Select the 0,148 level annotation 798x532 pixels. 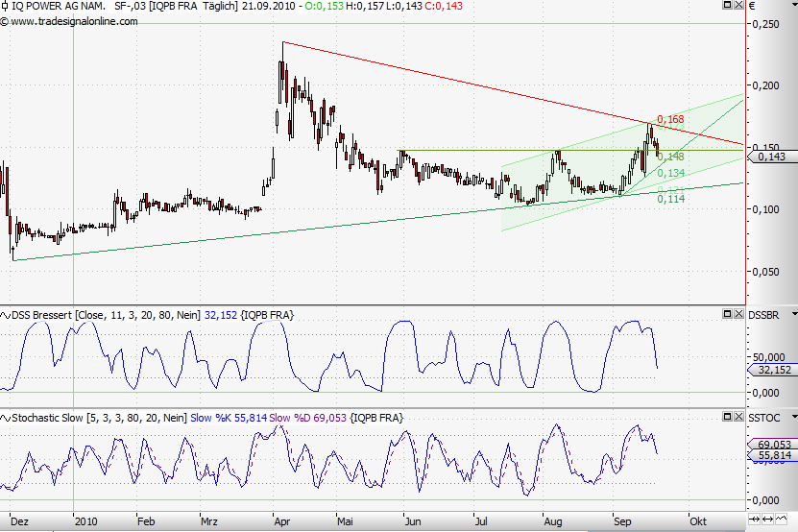coord(671,157)
